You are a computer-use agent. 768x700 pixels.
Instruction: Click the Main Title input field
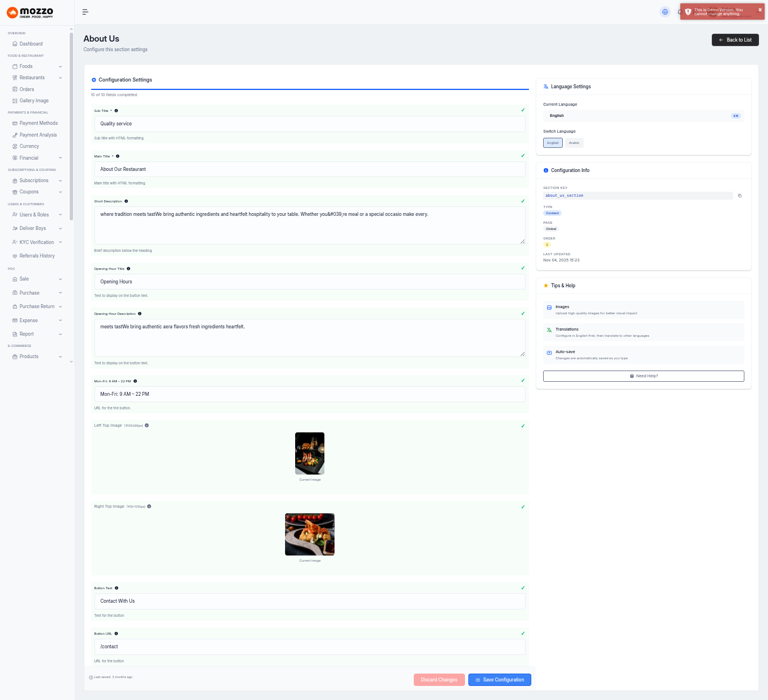(x=310, y=169)
